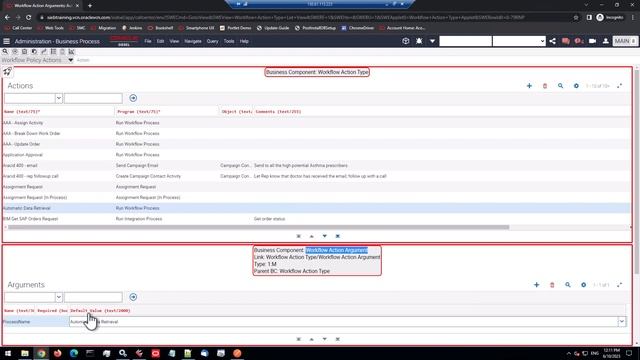Click the chart icon in the icon toolbar
Viewport: 640px width, 360px height.
pos(71,52)
